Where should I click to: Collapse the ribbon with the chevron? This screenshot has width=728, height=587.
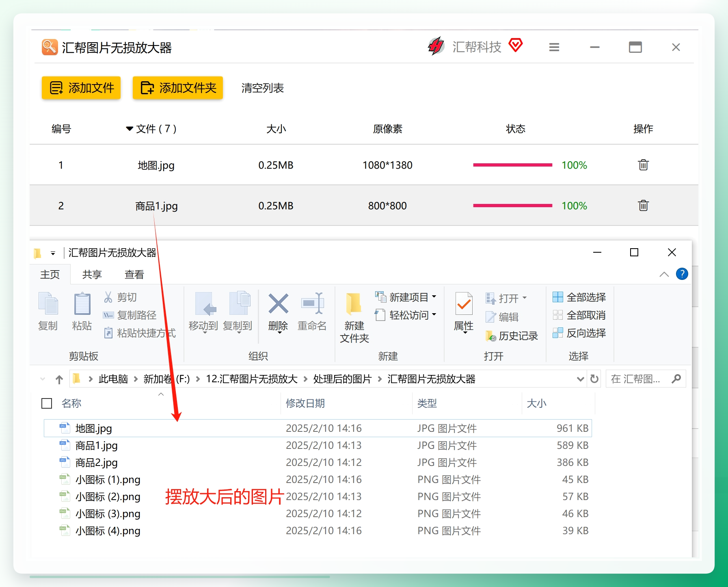[664, 274]
